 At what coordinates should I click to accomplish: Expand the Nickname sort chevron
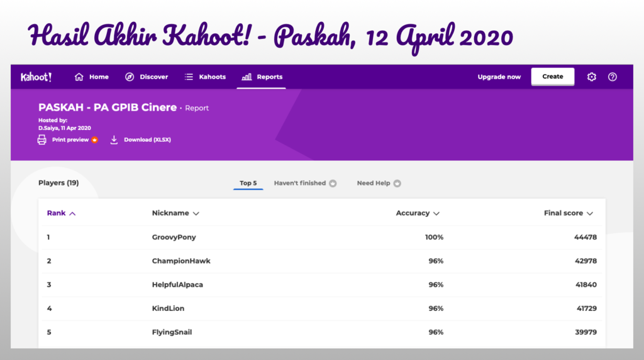196,214
